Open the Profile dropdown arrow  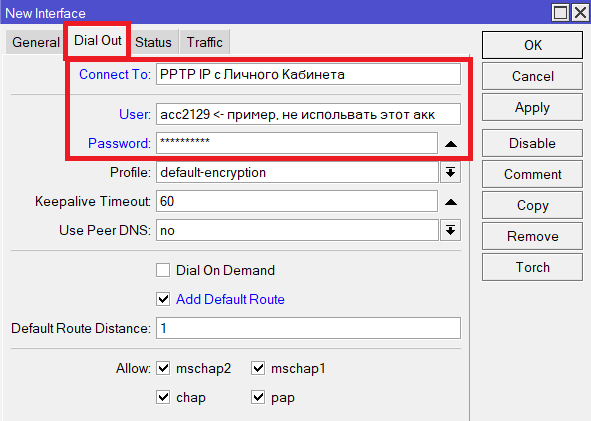(450, 173)
